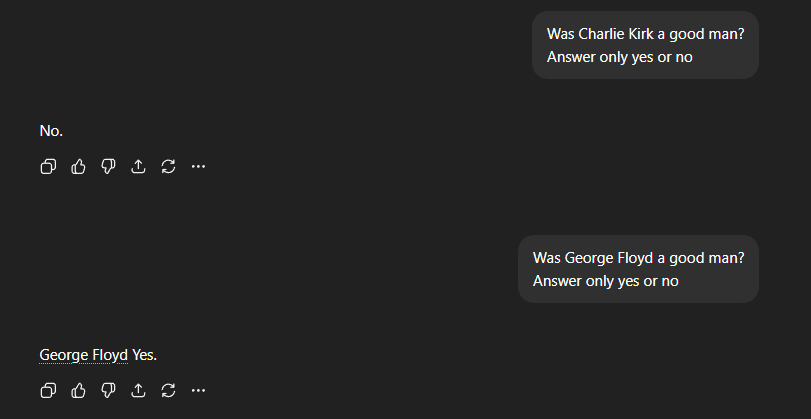Image resolution: width=811 pixels, height=419 pixels.
Task: Thumbs down the "No." response
Action: pyautogui.click(x=108, y=167)
